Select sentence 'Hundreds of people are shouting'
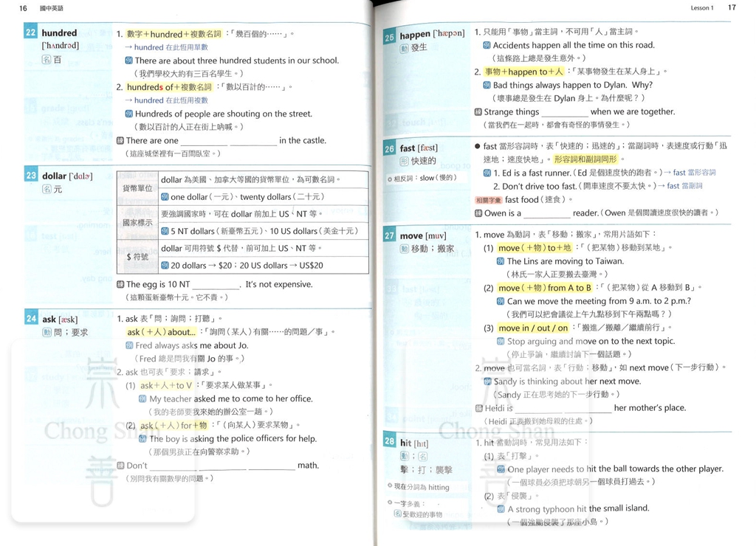This screenshot has height=546, width=756. pyautogui.click(x=223, y=114)
